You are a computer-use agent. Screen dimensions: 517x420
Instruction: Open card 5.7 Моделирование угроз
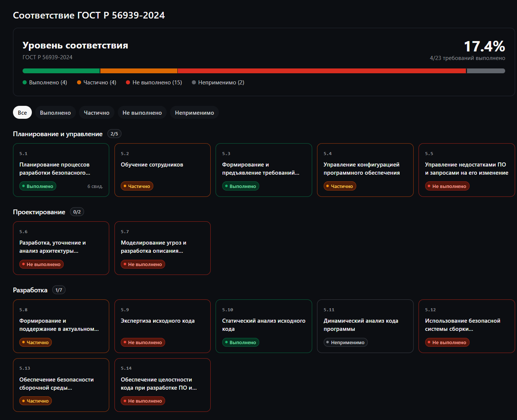(163, 248)
